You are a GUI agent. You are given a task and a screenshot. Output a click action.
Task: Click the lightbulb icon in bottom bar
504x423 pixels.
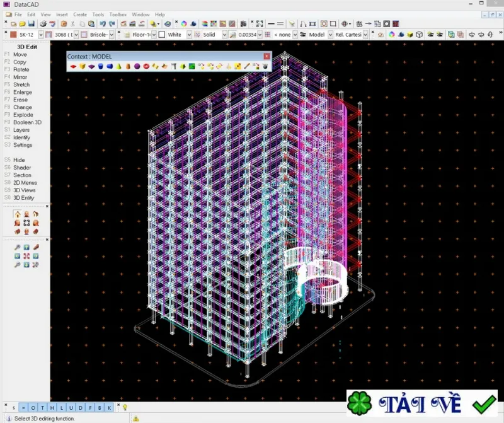pyautogui.click(x=125, y=407)
